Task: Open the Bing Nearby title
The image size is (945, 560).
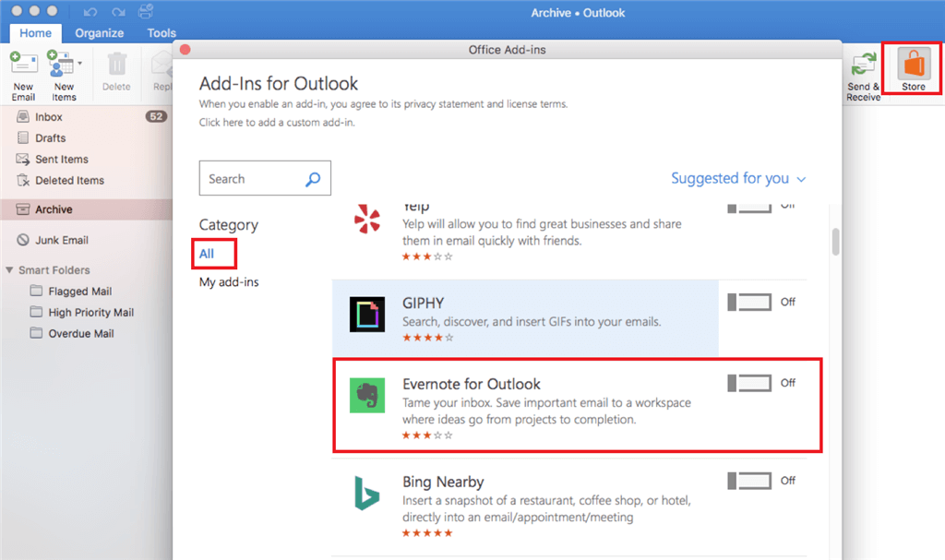Action: point(443,482)
